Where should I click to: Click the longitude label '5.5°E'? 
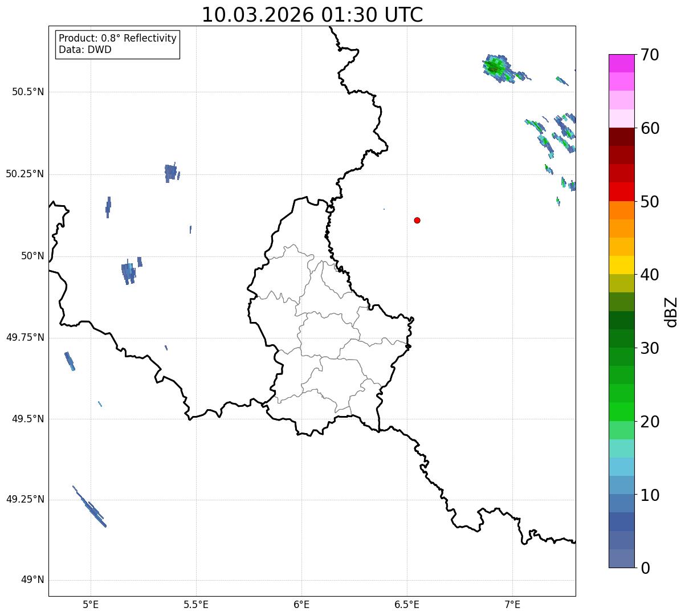(x=196, y=604)
